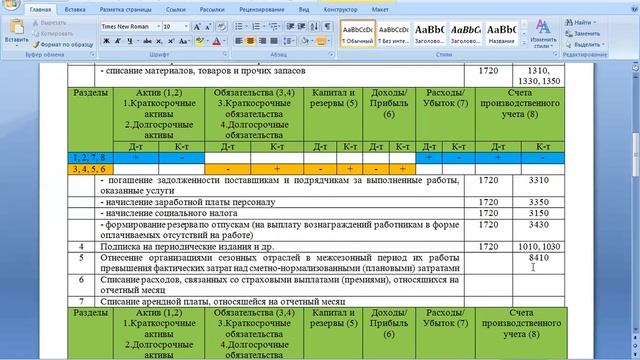Click Заменить (Replace) button
Viewport: 640px width, 360px height.
[583, 33]
